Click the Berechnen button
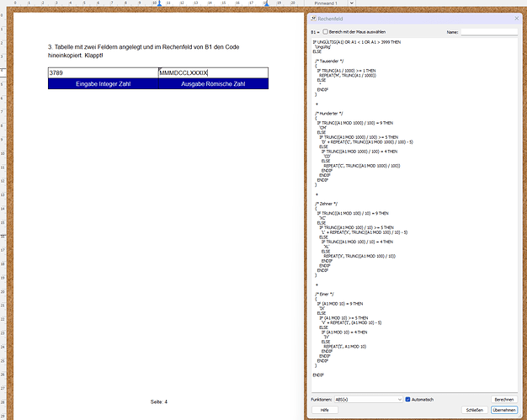Viewport: 527px width, 420px height. click(x=503, y=399)
